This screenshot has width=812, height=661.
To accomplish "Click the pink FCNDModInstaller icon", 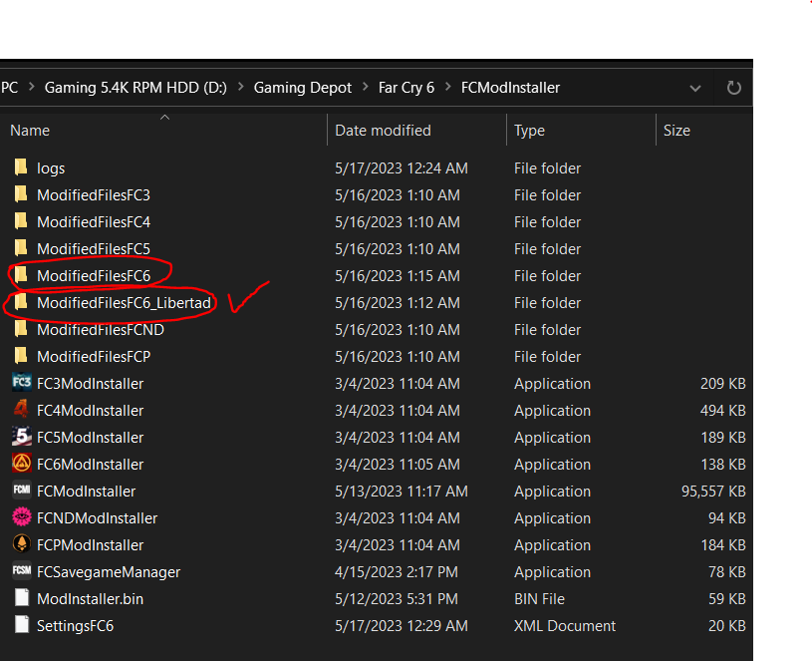I will click(x=21, y=517).
